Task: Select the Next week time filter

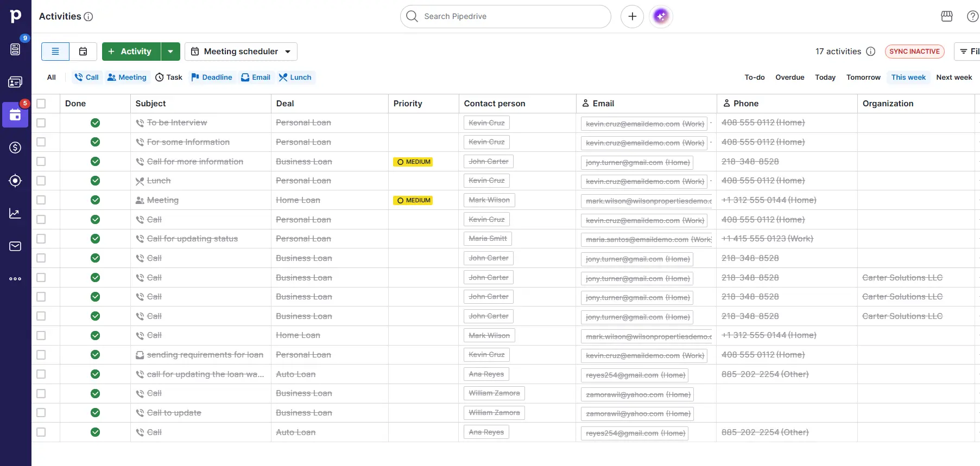Action: (953, 78)
